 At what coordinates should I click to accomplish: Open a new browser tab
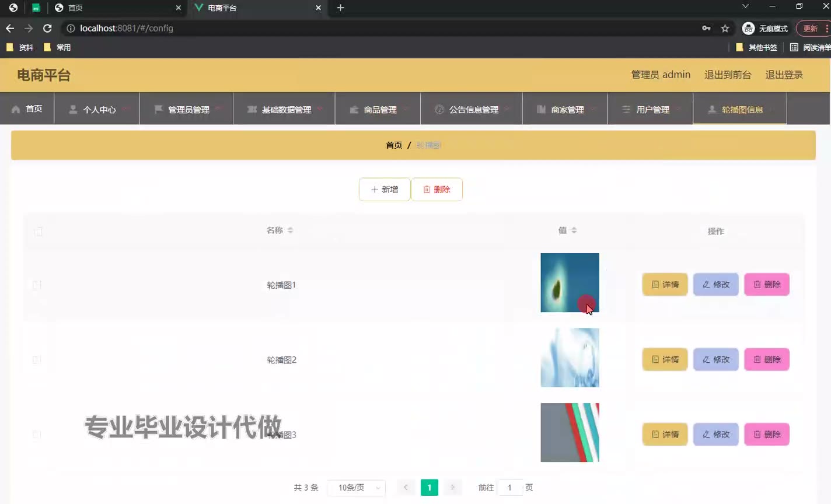click(x=340, y=8)
